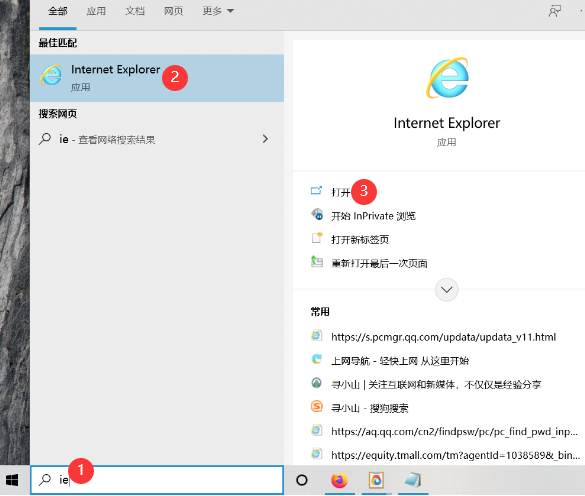Switch to the 全部 tab
The width and height of the screenshot is (585, 496).
coord(58,11)
